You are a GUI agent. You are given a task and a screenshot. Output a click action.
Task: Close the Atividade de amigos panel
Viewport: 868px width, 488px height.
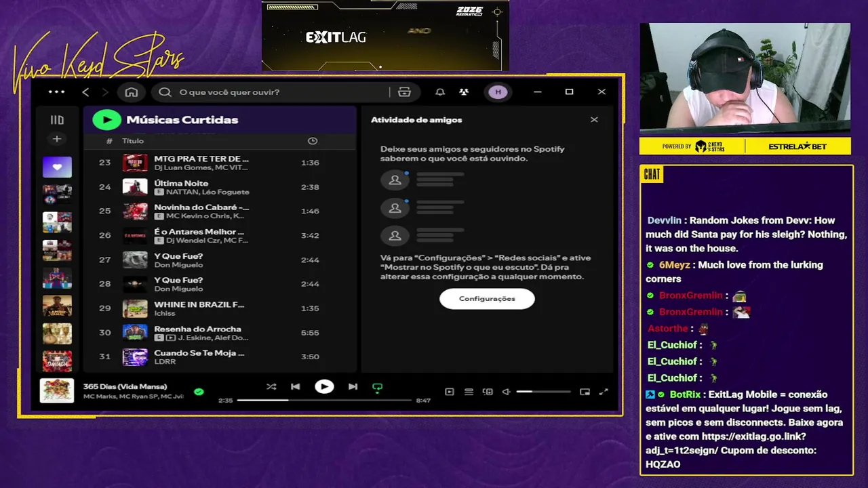point(594,120)
